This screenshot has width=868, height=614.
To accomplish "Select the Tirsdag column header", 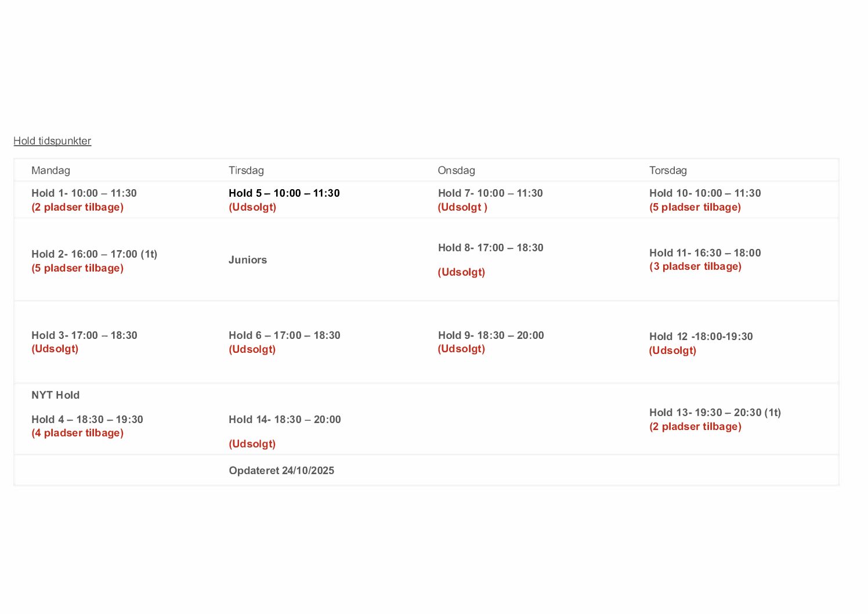I will click(246, 171).
